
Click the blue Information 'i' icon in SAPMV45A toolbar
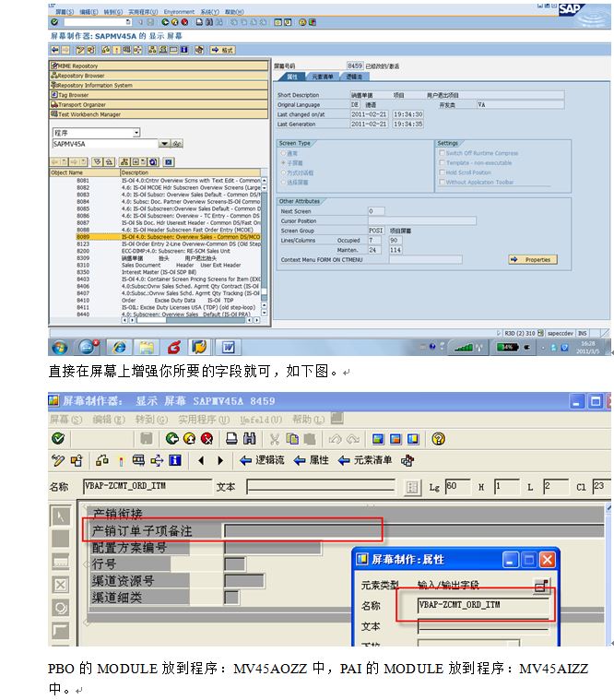click(x=183, y=50)
